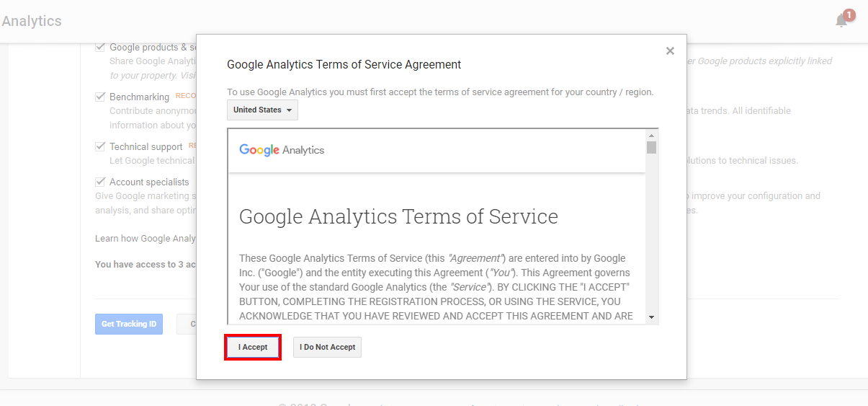The image size is (868, 406).
Task: Open the notifications bell icon
Action: [841, 21]
